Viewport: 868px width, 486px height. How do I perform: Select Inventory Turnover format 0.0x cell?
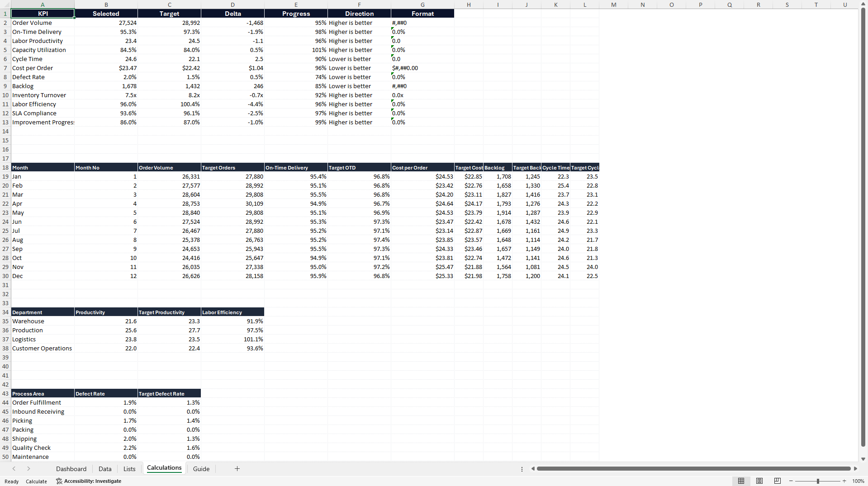(x=422, y=95)
